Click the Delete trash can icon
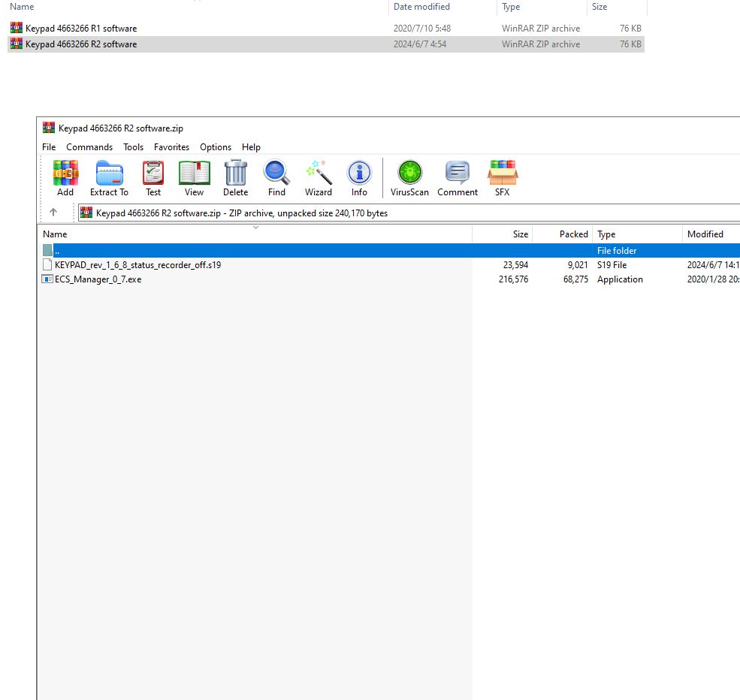 [235, 173]
